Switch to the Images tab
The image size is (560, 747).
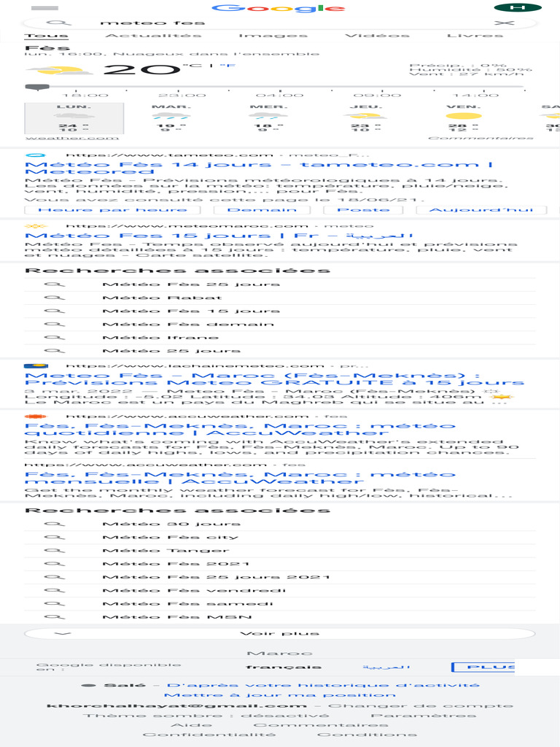pyautogui.click(x=273, y=35)
